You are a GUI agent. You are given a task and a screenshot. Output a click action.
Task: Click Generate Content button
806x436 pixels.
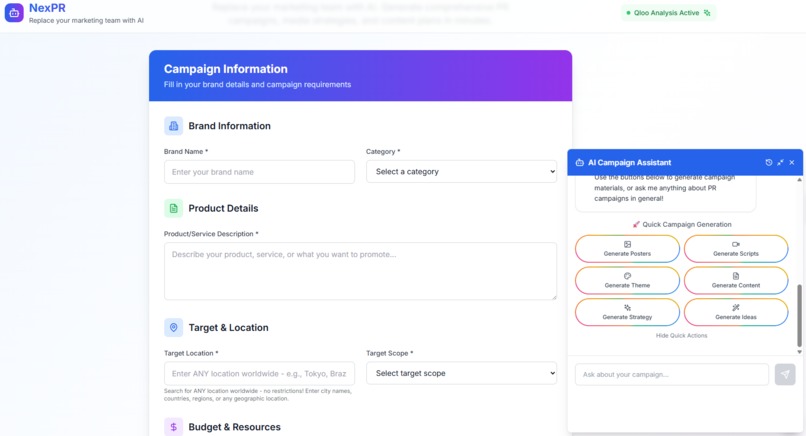click(736, 281)
